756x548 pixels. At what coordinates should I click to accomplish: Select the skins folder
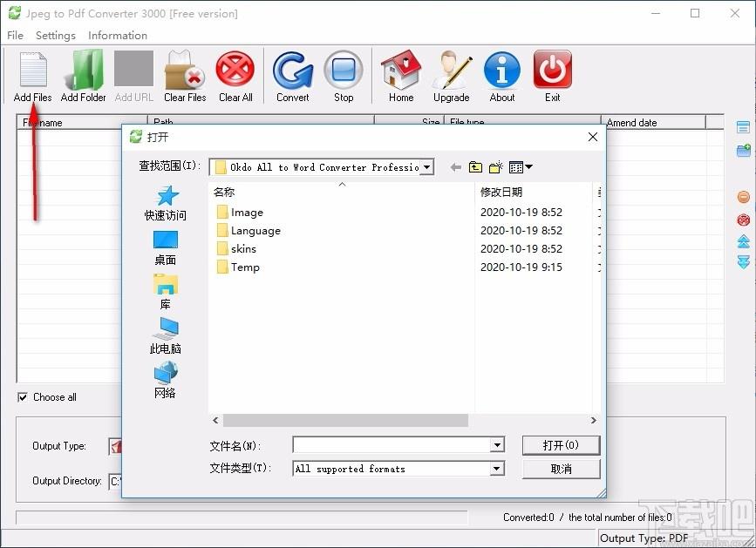236,249
